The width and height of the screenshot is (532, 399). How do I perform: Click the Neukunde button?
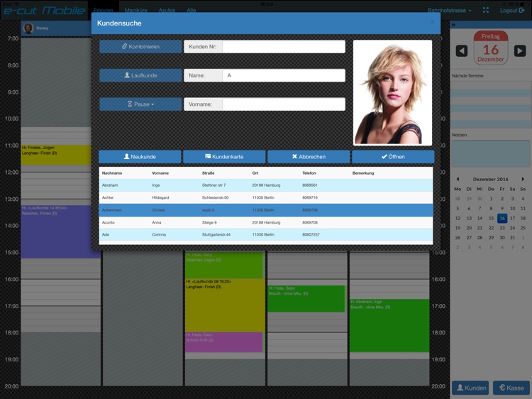tap(140, 156)
